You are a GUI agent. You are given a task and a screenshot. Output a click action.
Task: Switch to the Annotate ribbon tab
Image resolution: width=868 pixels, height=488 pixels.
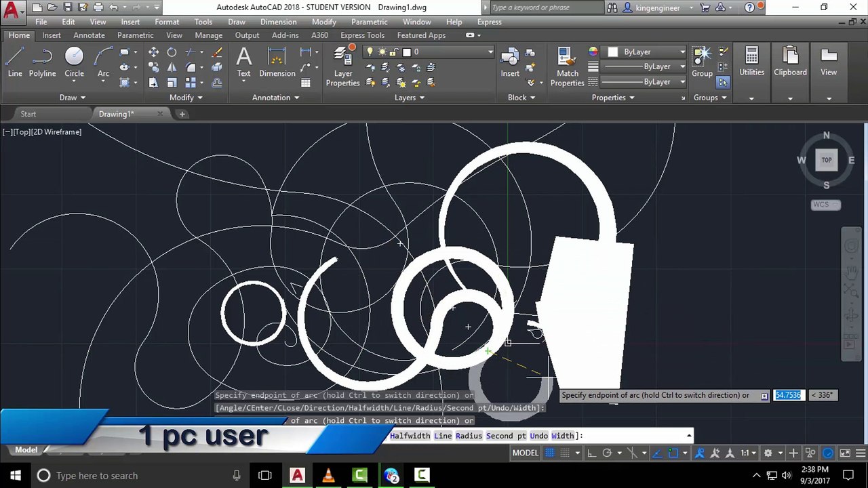(89, 35)
